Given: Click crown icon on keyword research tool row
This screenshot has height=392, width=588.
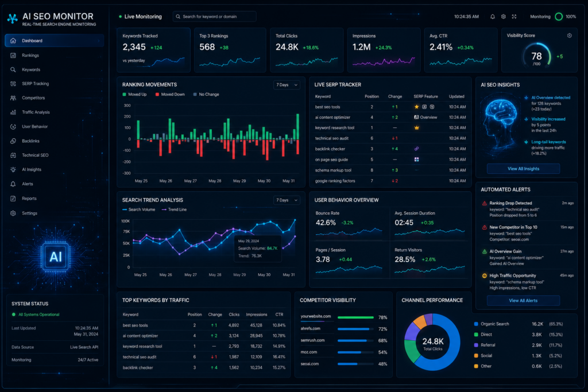Looking at the screenshot, I should [x=416, y=128].
